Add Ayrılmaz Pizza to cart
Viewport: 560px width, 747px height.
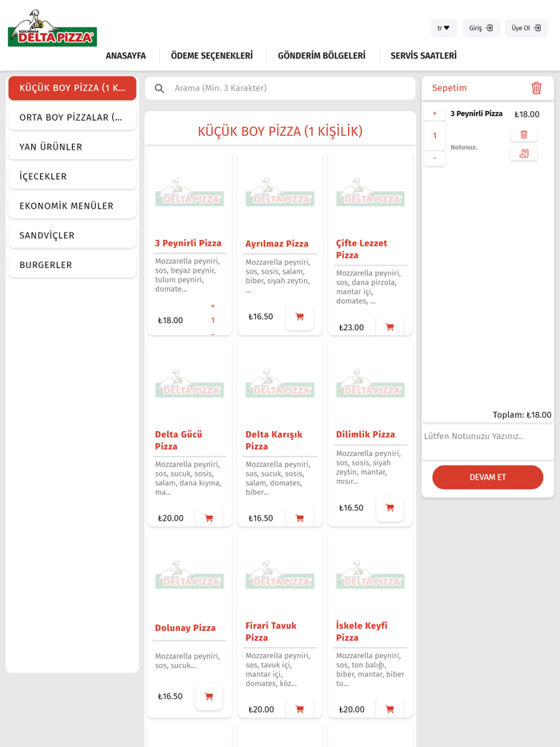click(x=299, y=317)
